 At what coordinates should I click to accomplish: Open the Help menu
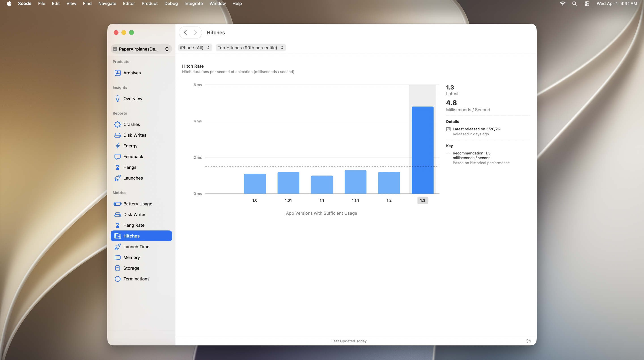[x=237, y=4]
